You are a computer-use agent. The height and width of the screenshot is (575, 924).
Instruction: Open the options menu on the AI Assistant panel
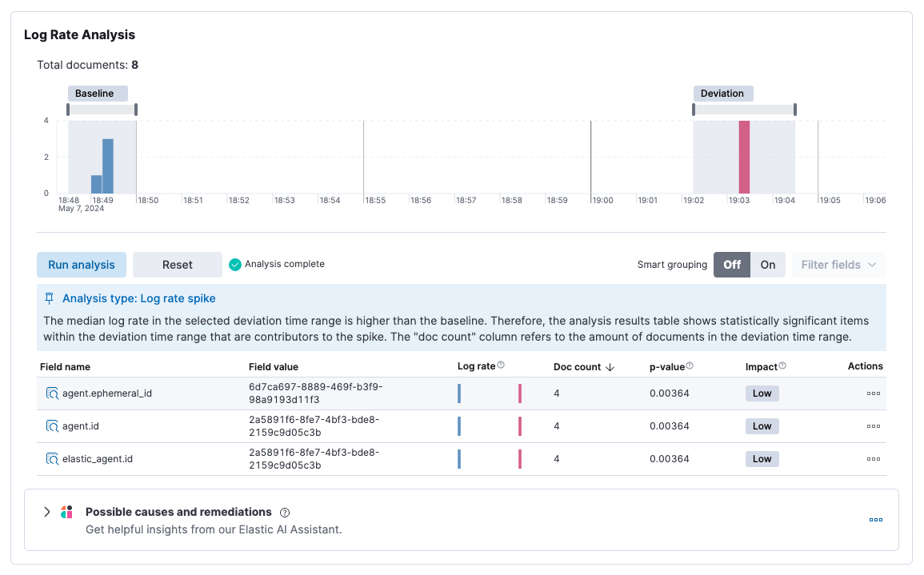point(875,519)
